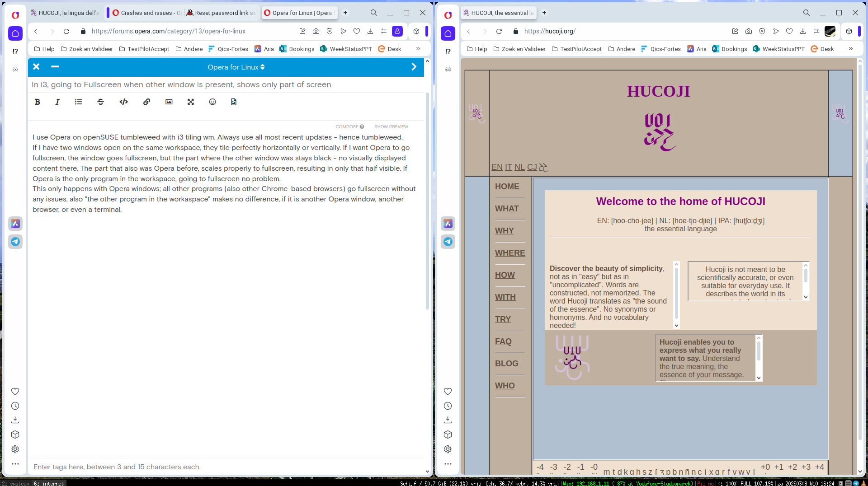This screenshot has width=868, height=486.
Task: Switch Hucoji site language to EN
Action: point(497,167)
